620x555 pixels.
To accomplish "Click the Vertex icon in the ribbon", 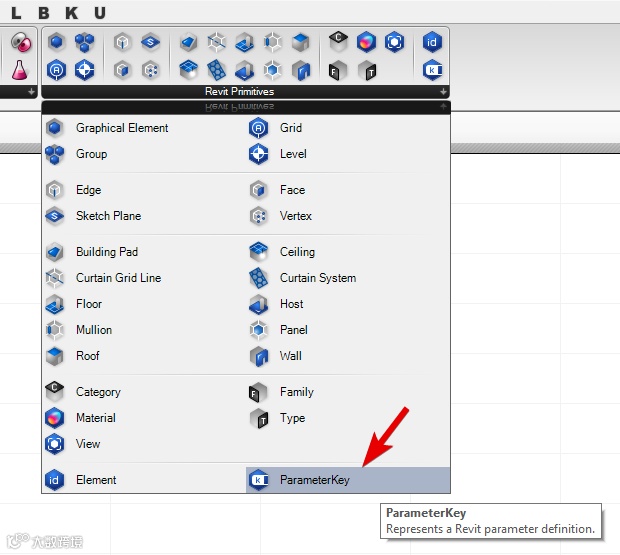I will pos(151,70).
